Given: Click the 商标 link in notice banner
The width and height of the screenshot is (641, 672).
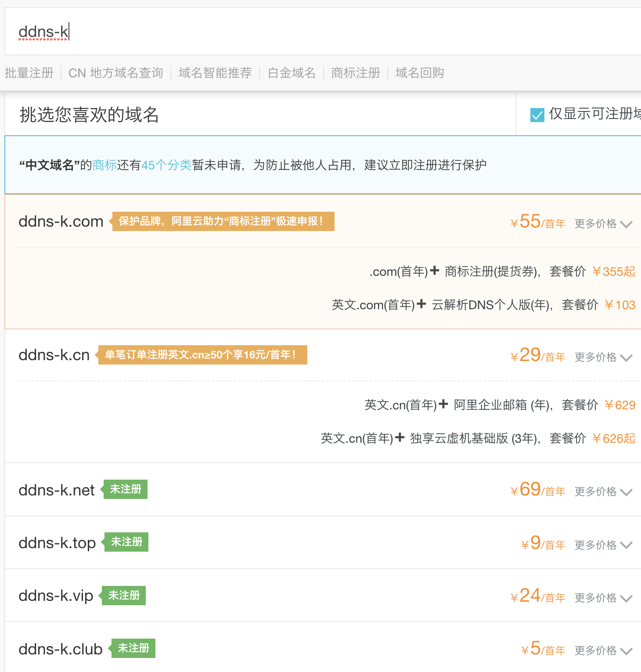Looking at the screenshot, I should [x=104, y=165].
